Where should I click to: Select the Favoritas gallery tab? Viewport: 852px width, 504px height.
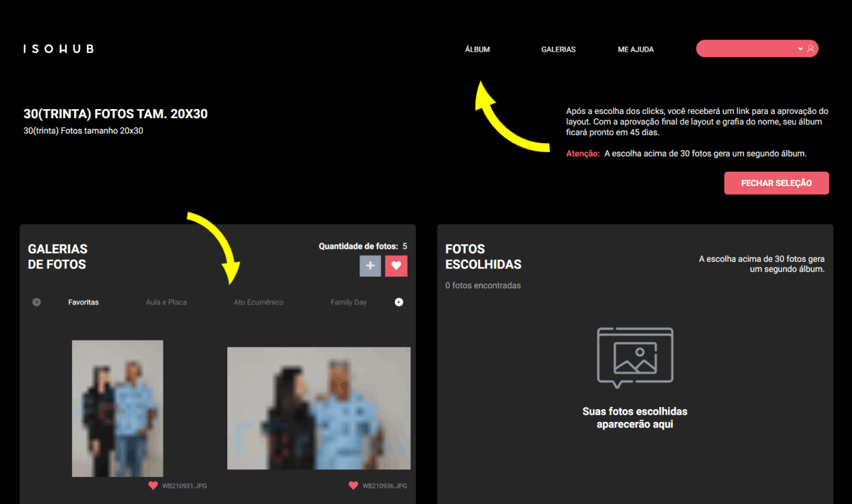[83, 303]
